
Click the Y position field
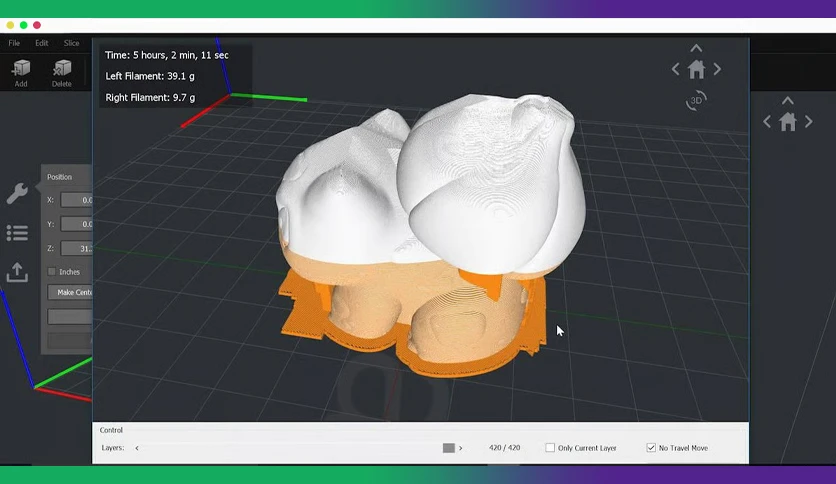(76, 224)
